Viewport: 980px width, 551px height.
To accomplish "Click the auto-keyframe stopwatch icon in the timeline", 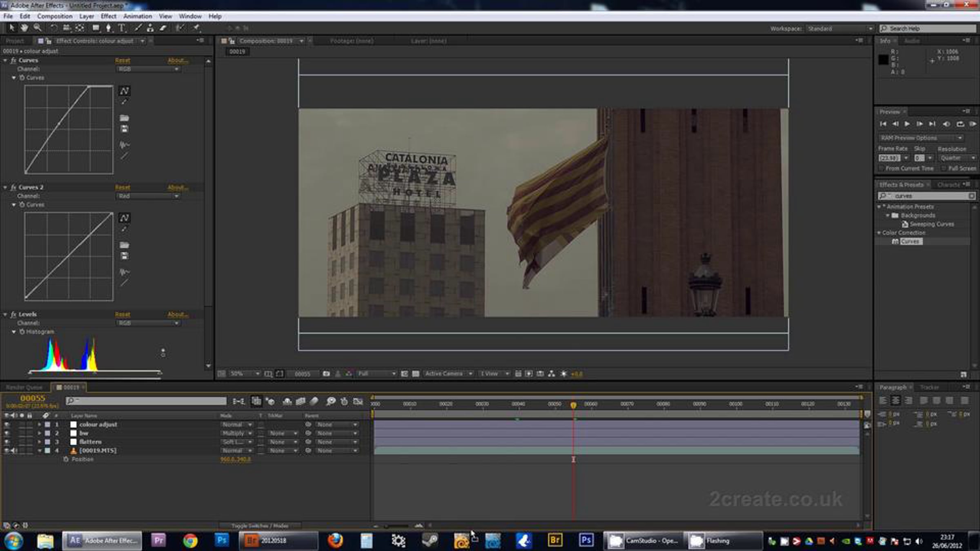I will [344, 402].
